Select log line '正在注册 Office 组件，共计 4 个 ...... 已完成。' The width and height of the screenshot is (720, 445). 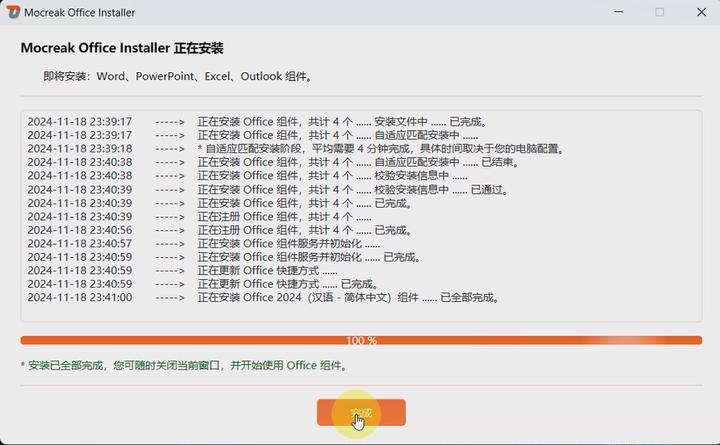pyautogui.click(x=220, y=230)
